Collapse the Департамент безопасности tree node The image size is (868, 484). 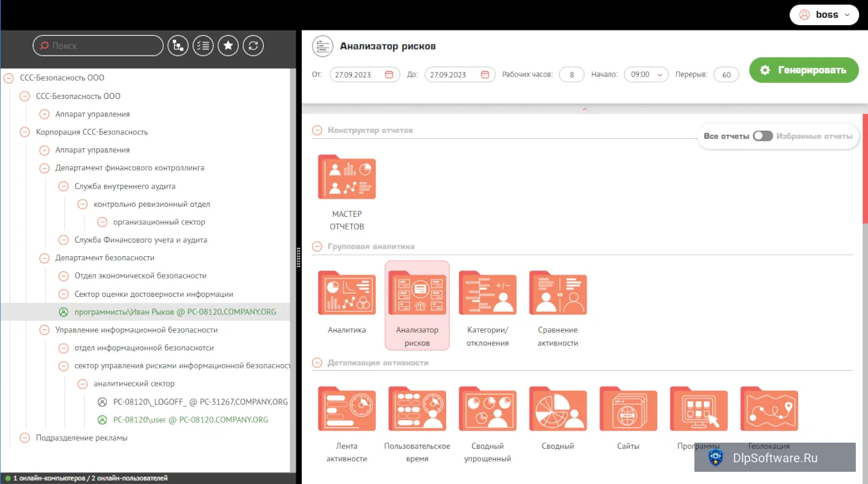click(44, 258)
